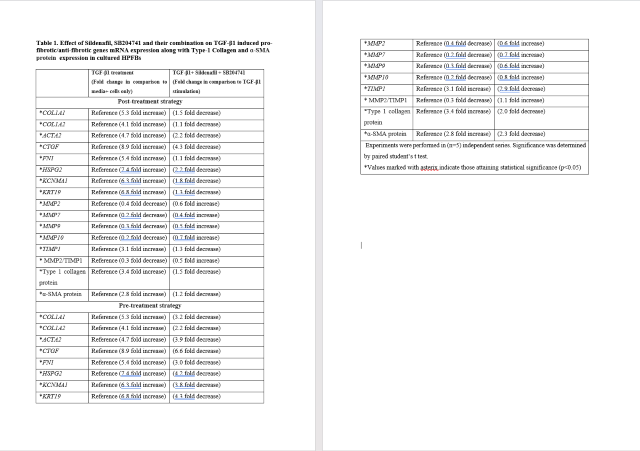Click 'Reference (8.9 fold increase)' under Pre-treatment strategy
Image resolution: width=640 pixels, height=451 pixels.
point(129,351)
